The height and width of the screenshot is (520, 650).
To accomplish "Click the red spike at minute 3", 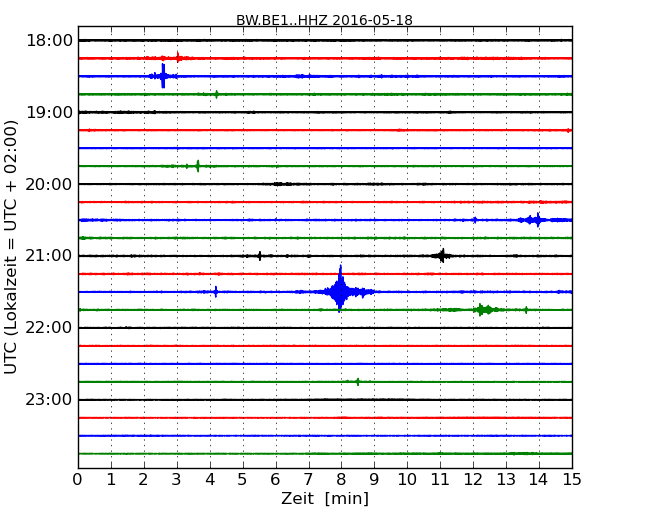I will (x=178, y=57).
